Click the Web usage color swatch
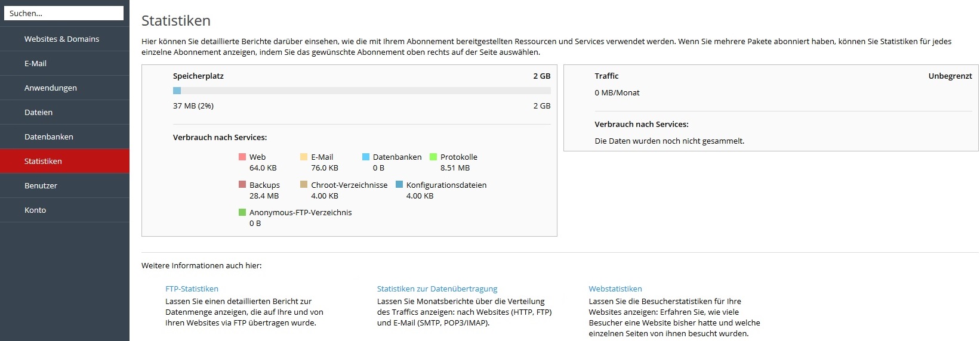 (x=242, y=157)
